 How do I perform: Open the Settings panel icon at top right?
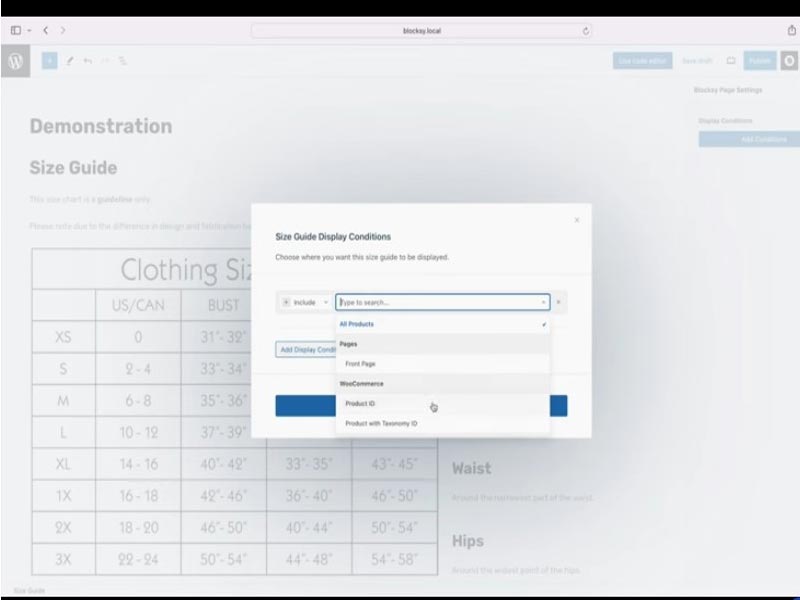pos(790,60)
